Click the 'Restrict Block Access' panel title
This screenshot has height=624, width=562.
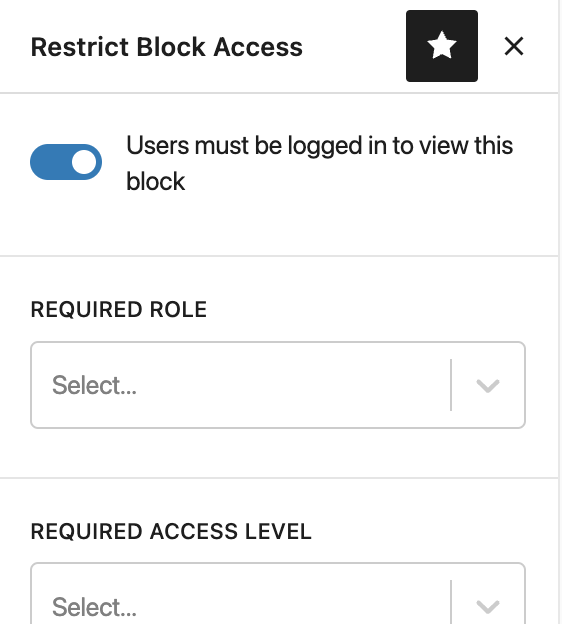click(x=167, y=47)
